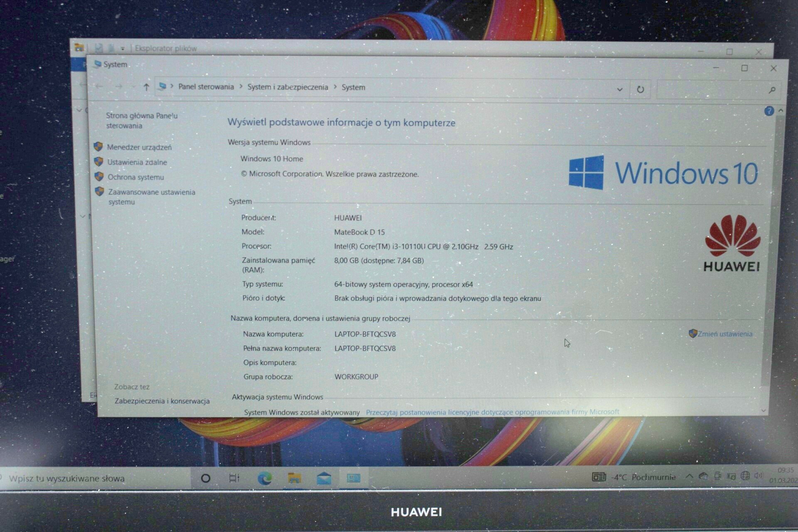This screenshot has width=798, height=532.
Task: Click quick access dropdown in Eksplorator plików
Action: point(123,49)
